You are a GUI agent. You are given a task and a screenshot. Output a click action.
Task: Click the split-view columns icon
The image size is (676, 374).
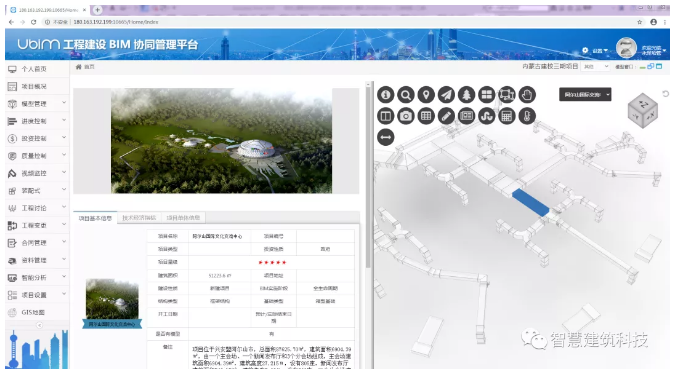385,116
